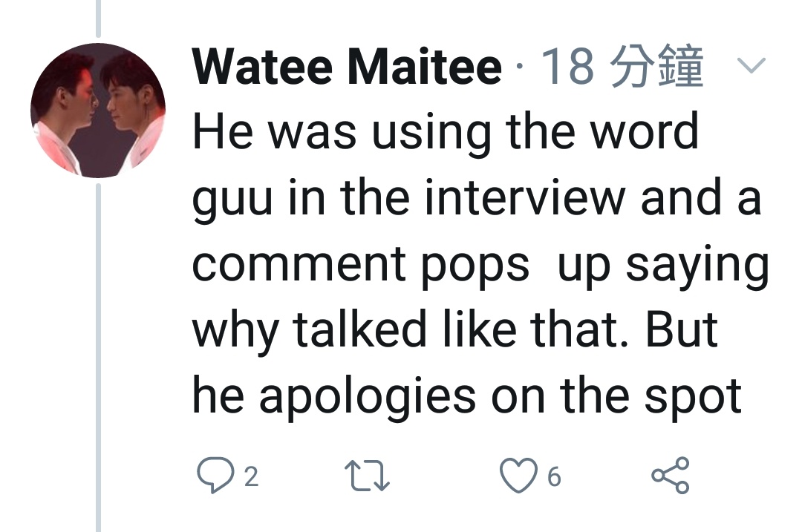Open the tweet by clicking its text body
Image resolution: width=802 pixels, height=532 pixels.
480,263
